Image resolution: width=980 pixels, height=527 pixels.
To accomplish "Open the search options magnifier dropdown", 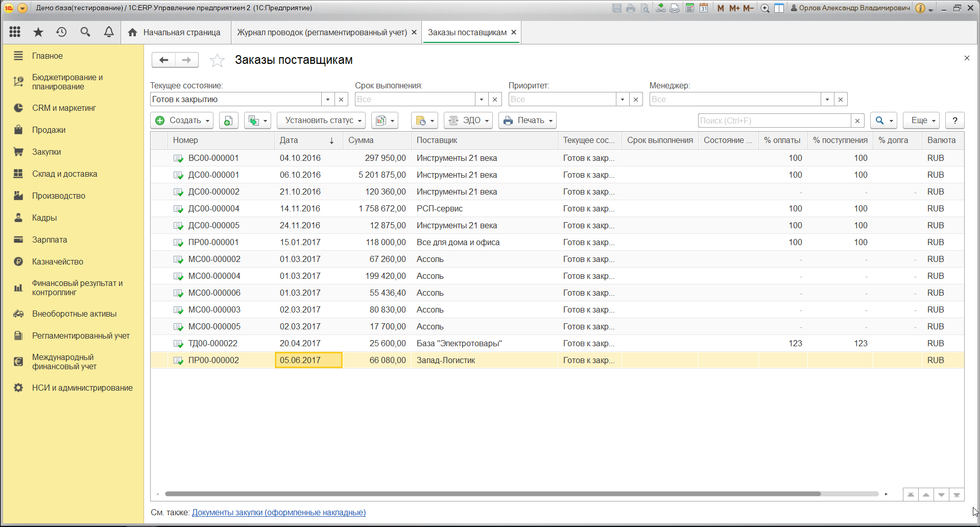I will (x=884, y=121).
